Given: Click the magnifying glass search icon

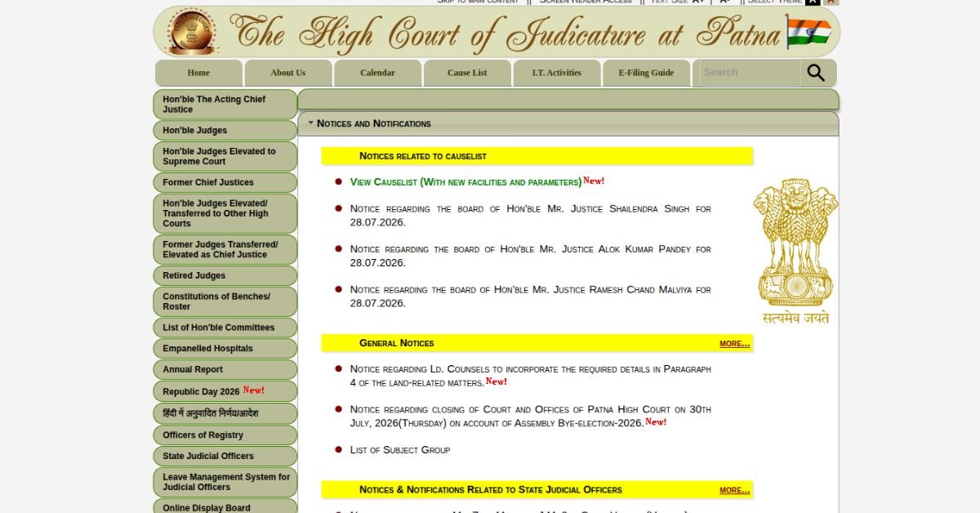Looking at the screenshot, I should (816, 73).
